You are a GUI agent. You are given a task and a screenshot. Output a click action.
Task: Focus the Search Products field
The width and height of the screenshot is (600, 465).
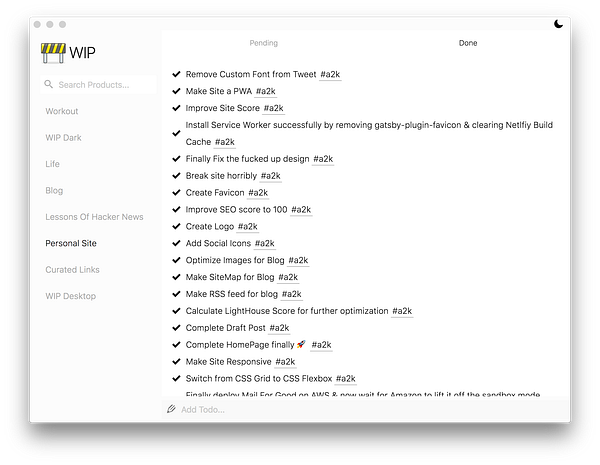100,85
